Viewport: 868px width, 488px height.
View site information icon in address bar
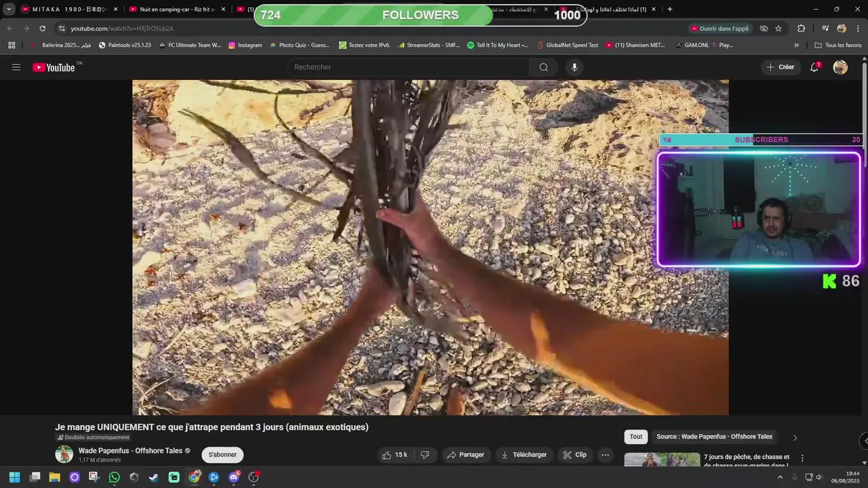point(61,28)
